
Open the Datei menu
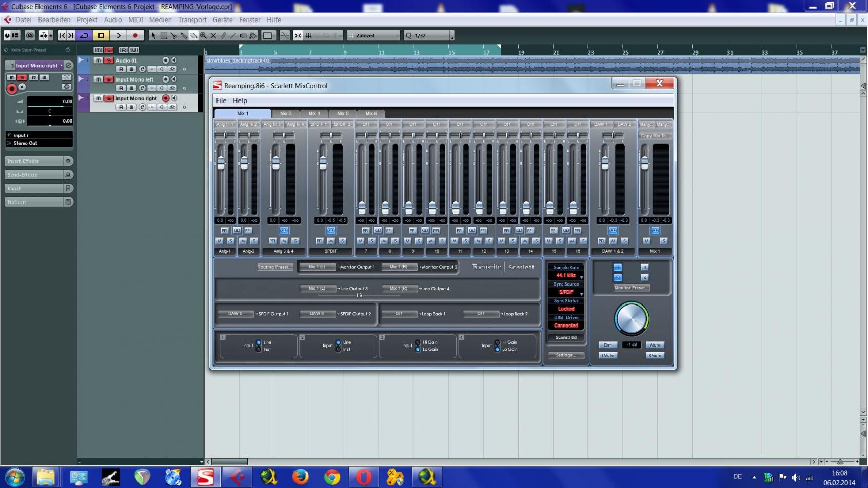[x=23, y=19]
